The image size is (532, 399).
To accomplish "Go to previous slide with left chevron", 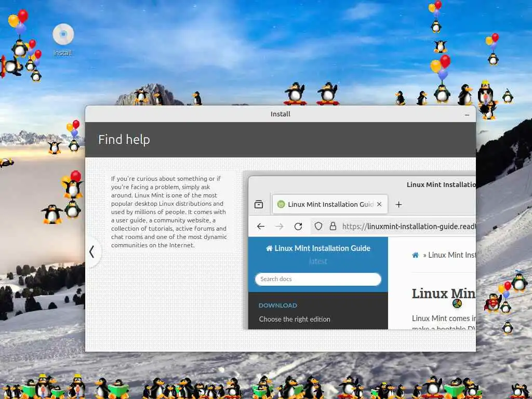I will point(91,252).
